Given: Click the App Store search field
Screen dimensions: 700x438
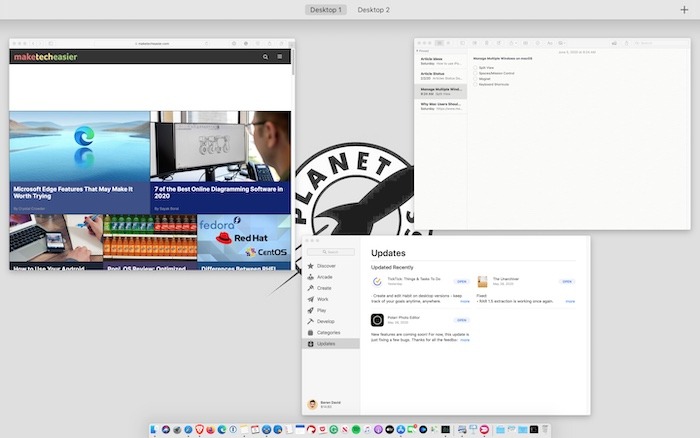Looking at the screenshot, I should click(331, 252).
